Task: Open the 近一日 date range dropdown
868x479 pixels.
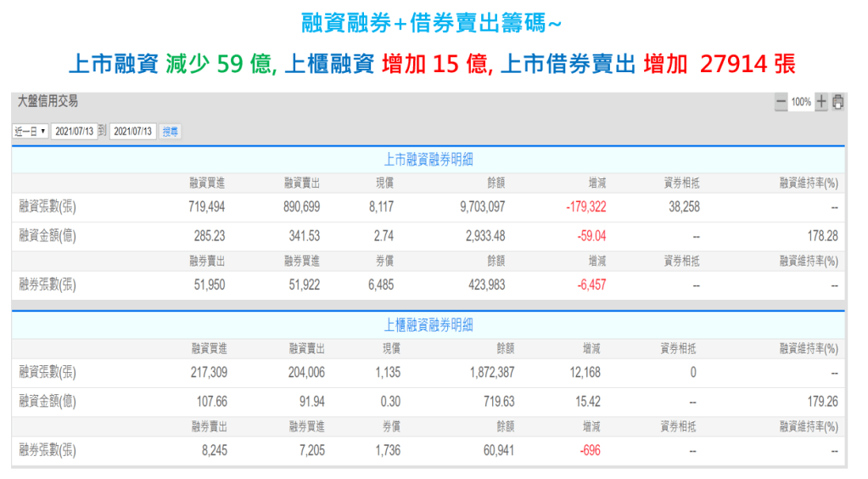Action: tap(31, 132)
